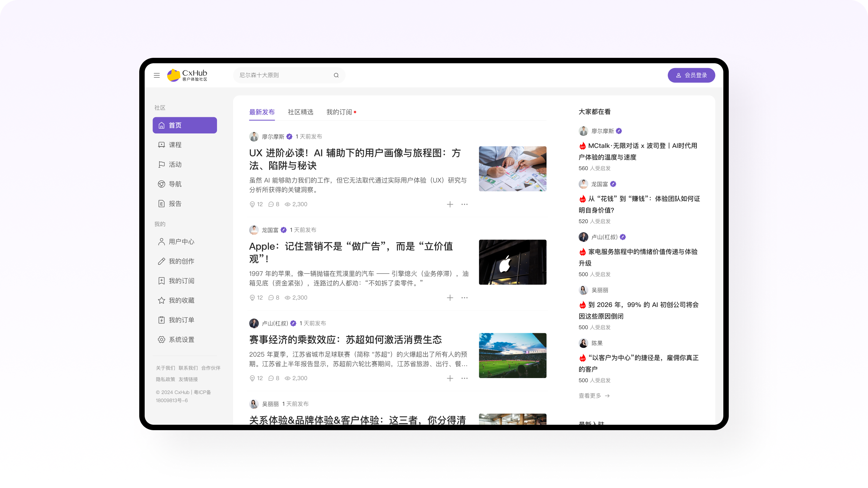Click the 友情链接 footer link
868x488 pixels.
pyautogui.click(x=188, y=379)
